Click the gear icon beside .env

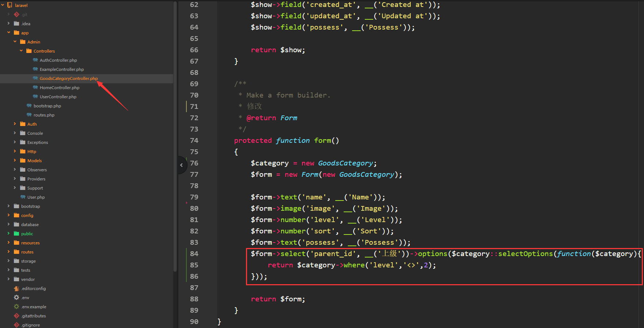click(x=16, y=297)
